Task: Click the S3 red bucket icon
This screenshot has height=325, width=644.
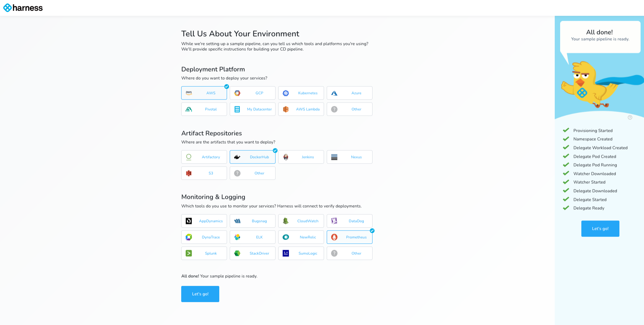Action: point(189,173)
